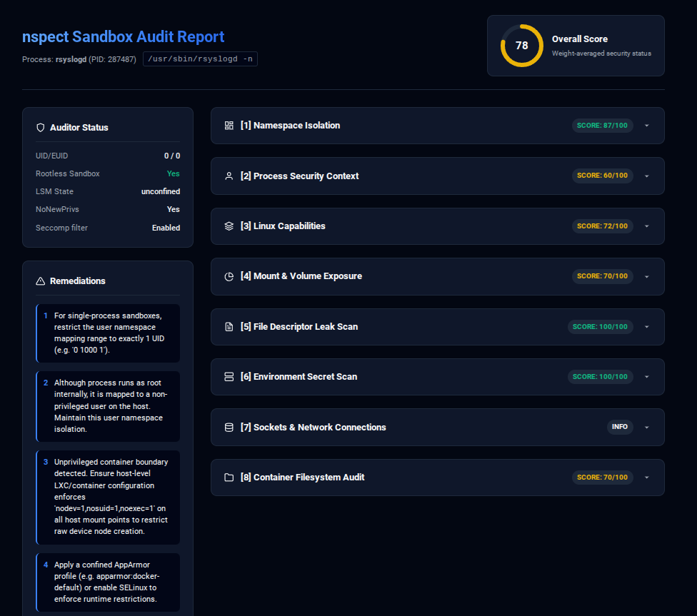
Task: Expand the Mount & Volume Exposure chevron
Action: [x=647, y=276]
